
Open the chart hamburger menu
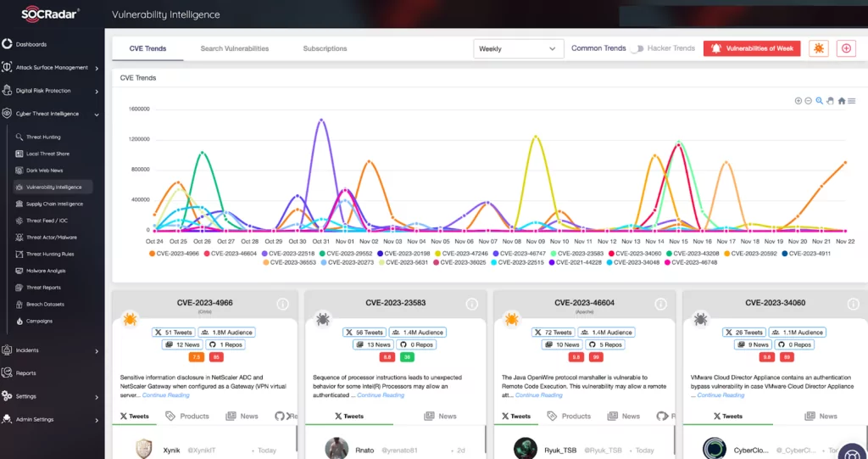(x=851, y=101)
